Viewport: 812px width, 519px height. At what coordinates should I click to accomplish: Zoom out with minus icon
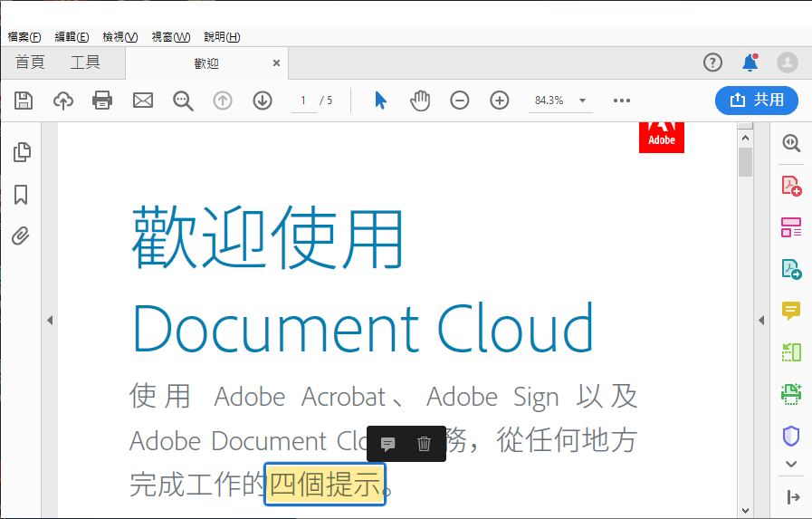click(459, 101)
